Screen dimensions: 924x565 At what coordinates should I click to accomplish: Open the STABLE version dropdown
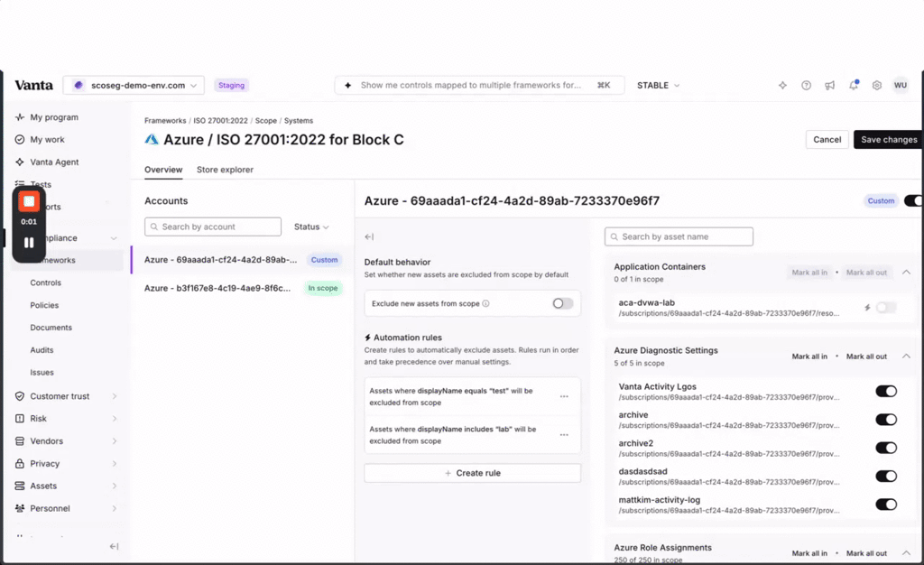click(x=658, y=86)
